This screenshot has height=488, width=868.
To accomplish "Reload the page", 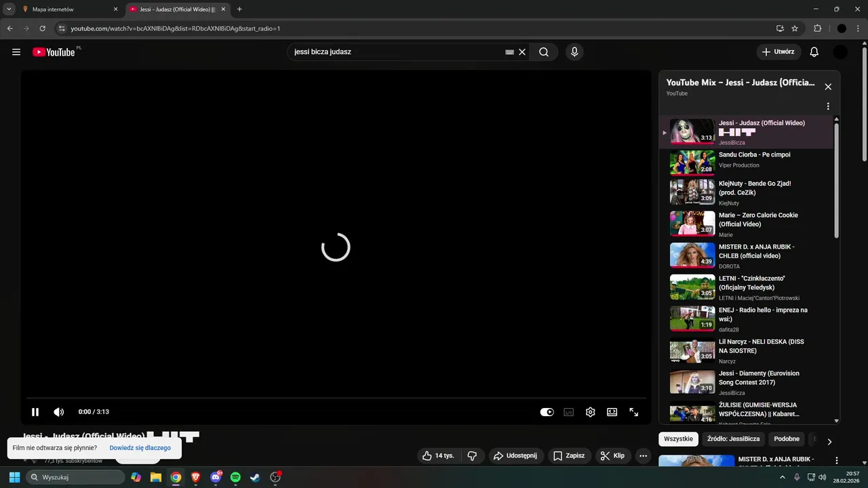I will click(x=42, y=28).
